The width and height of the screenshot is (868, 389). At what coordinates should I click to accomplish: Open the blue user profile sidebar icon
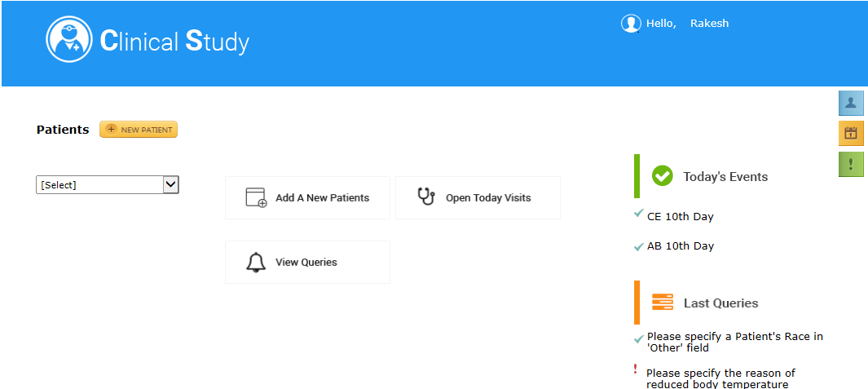(851, 103)
